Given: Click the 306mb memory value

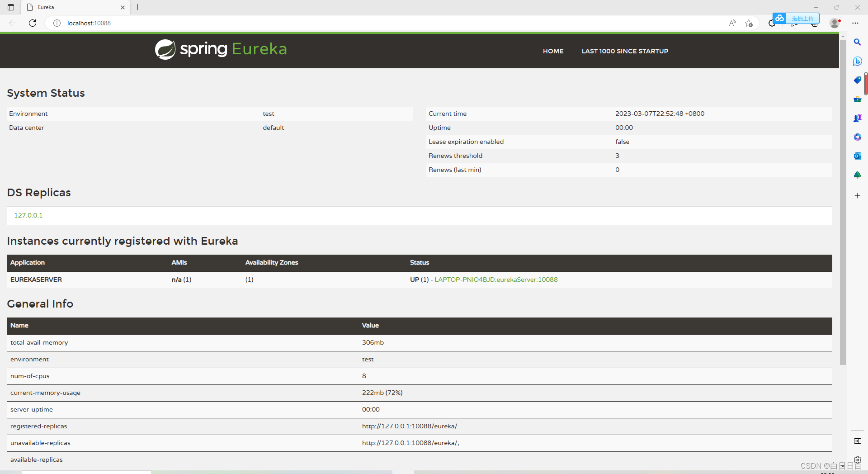Looking at the screenshot, I should [373, 342].
